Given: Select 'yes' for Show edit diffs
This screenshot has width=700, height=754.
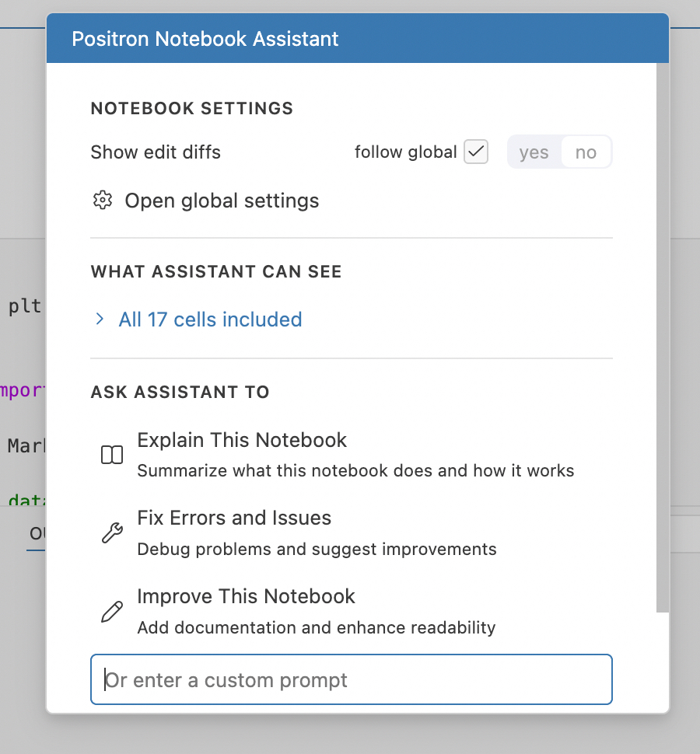Looking at the screenshot, I should (x=534, y=152).
